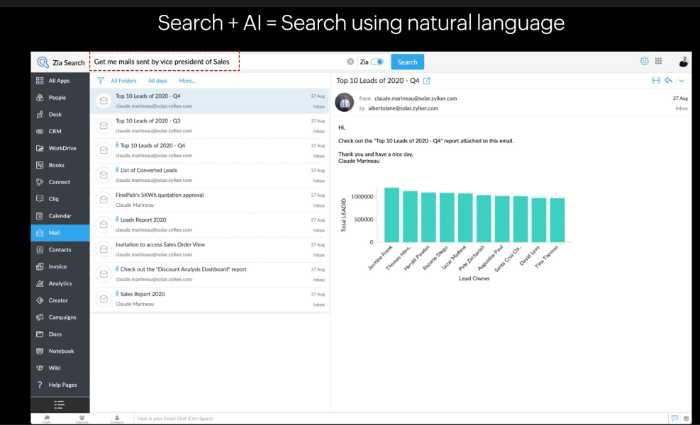Click the sidebar list toggle icon at bottom

[x=59, y=405]
